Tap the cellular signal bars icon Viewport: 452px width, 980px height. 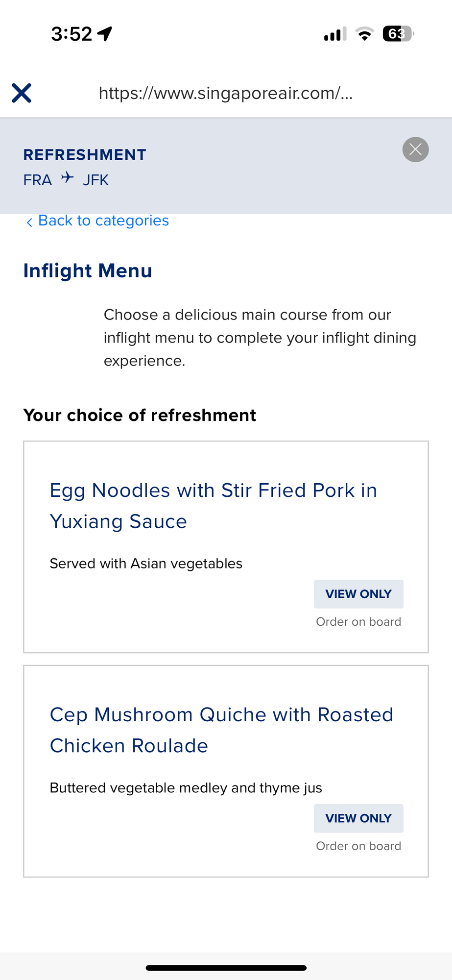click(335, 34)
